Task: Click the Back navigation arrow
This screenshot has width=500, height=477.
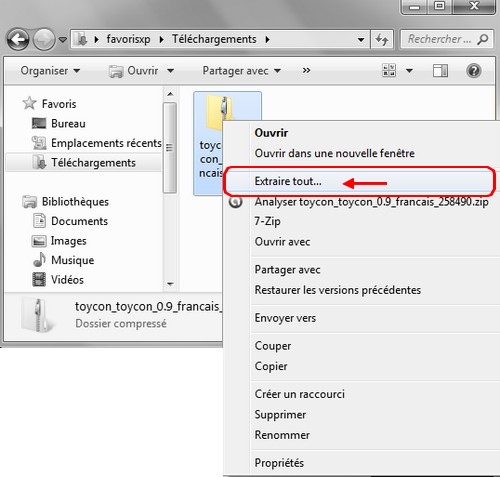Action: click(17, 40)
